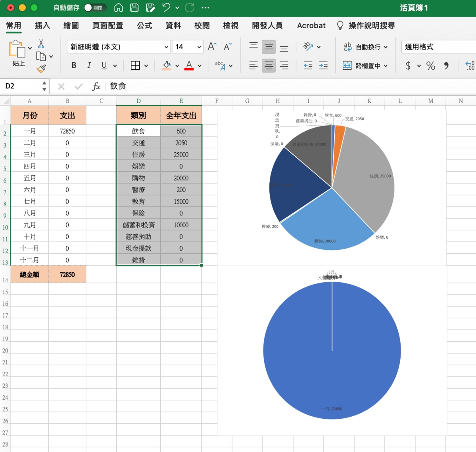Screen dimensions: 476x452
Task: Click the fx Insert Function icon
Action: pyautogui.click(x=96, y=86)
